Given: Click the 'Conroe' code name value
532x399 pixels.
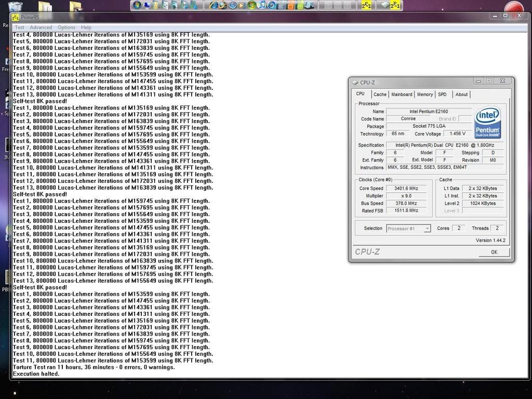Looking at the screenshot, I should point(408,119).
